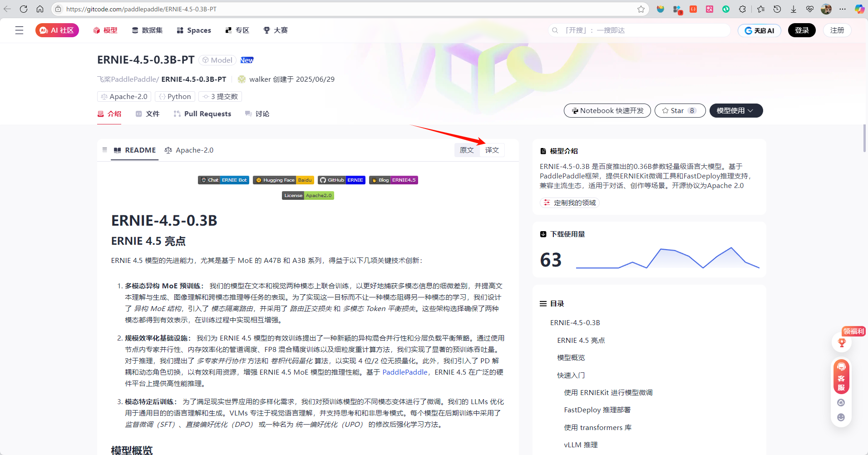
Task: Jump to 使用 ERNIEKit 进行模型微调 entry
Action: coord(608,393)
